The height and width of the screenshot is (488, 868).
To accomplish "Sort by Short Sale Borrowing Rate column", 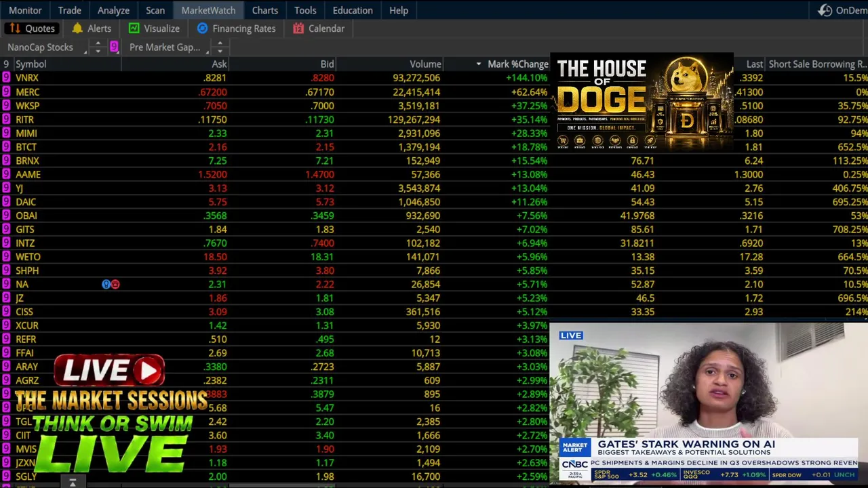I will click(x=817, y=64).
